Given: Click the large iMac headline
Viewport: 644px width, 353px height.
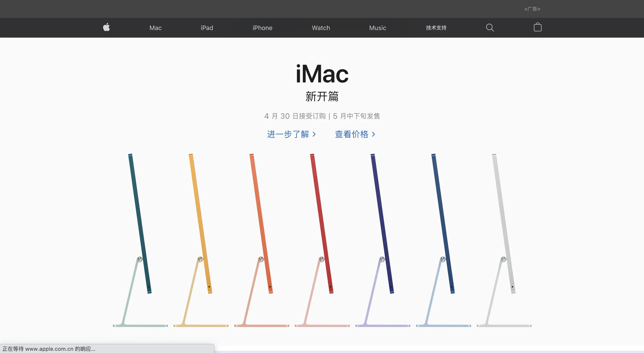Looking at the screenshot, I should pyautogui.click(x=322, y=74).
